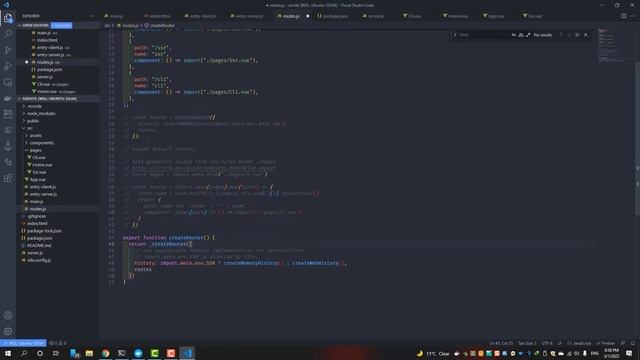Open the editor more actions ellipsis
The image size is (640, 360).
[632, 16]
